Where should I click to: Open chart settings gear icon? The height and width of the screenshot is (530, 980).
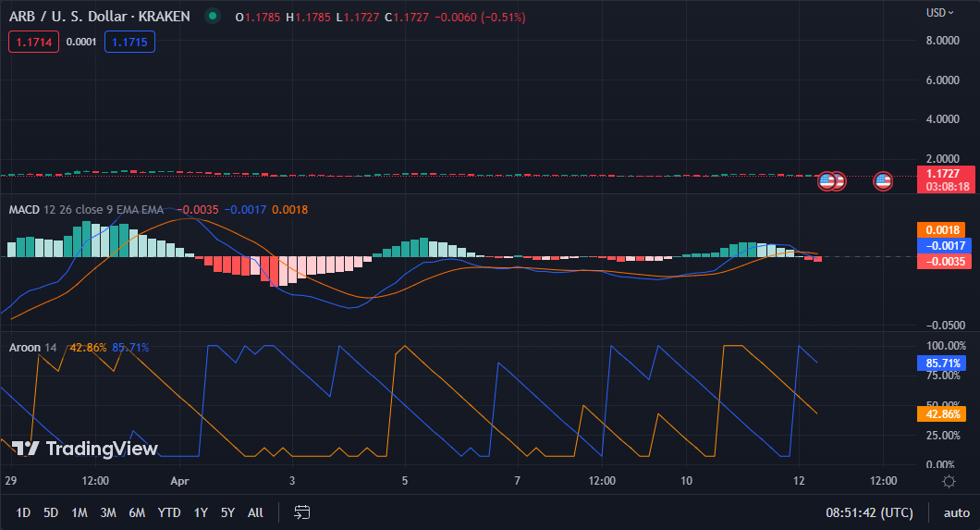[949, 481]
